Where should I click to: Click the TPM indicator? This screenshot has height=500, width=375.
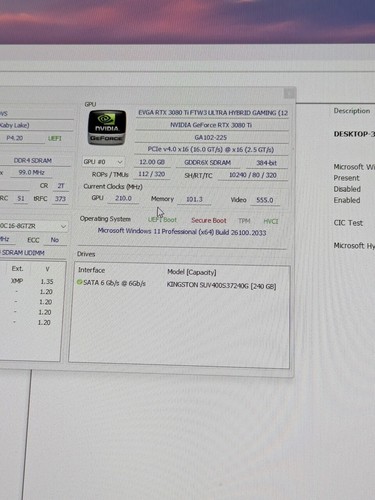click(x=244, y=221)
